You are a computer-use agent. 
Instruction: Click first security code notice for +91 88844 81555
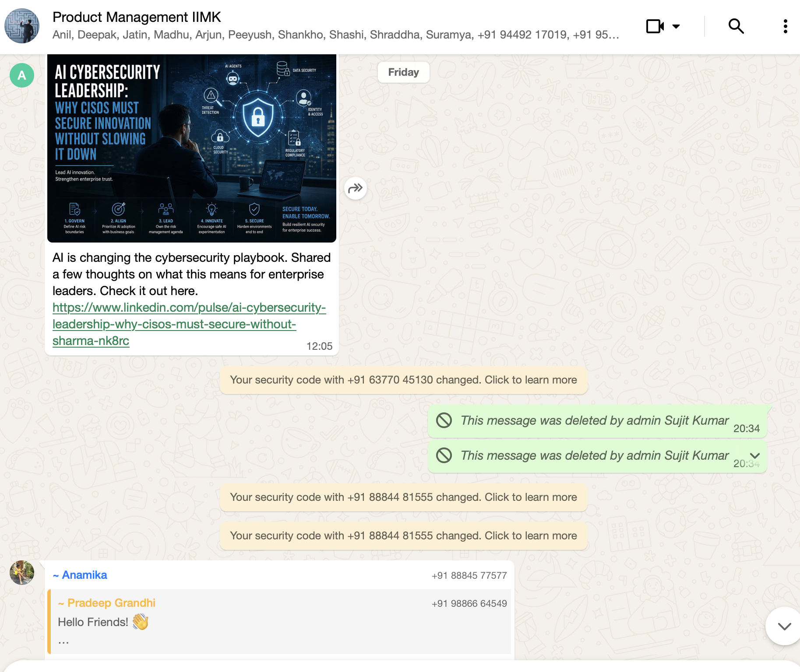[403, 497]
